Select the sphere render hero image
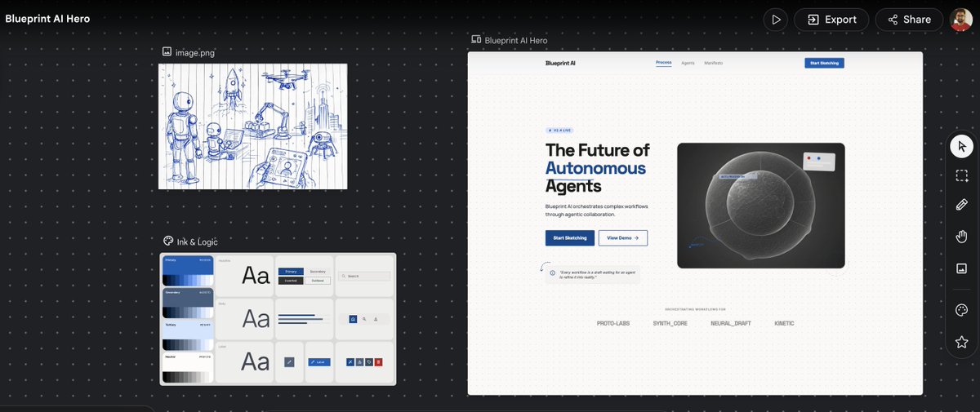This screenshot has width=980, height=412. (x=761, y=206)
